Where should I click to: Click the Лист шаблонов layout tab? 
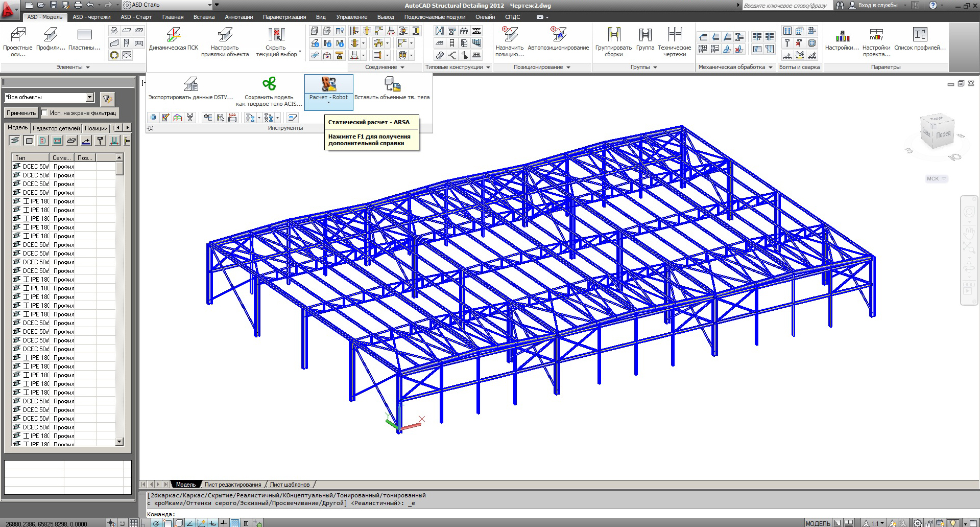290,485
